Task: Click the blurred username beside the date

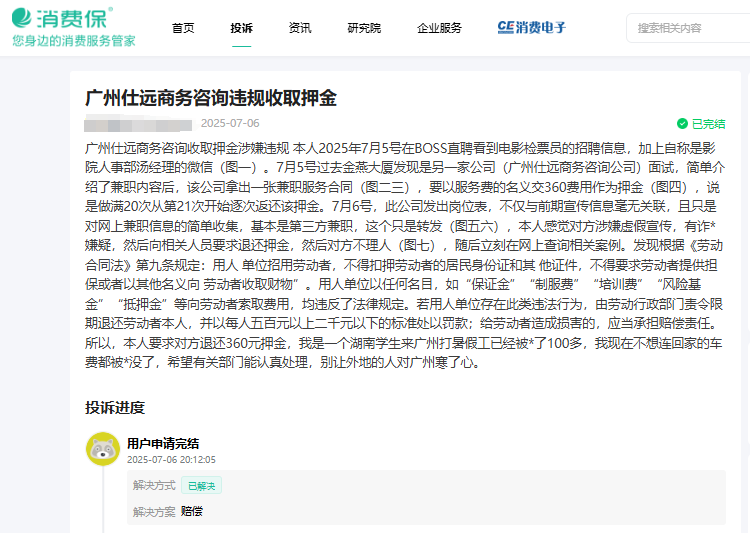Action: (x=138, y=124)
